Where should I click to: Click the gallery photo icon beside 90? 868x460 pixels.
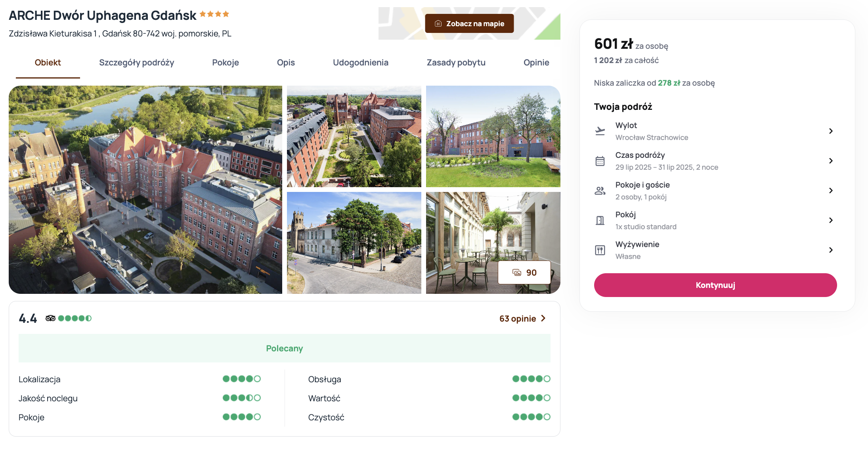[x=517, y=272]
